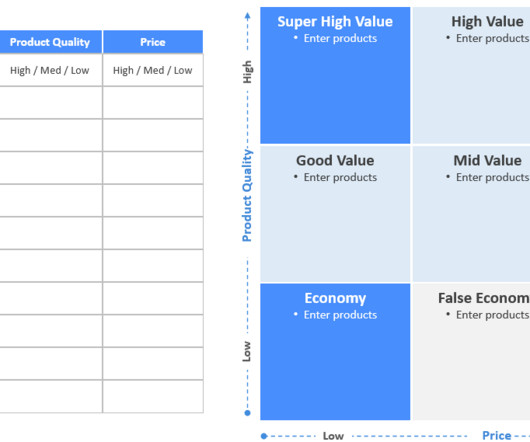Click the arrowhead atop the quality axis
This screenshot has height=442, width=530.
pos(247,16)
